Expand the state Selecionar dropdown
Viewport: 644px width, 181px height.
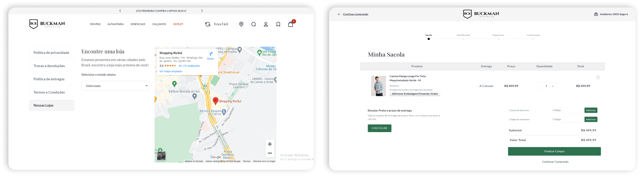tap(115, 86)
